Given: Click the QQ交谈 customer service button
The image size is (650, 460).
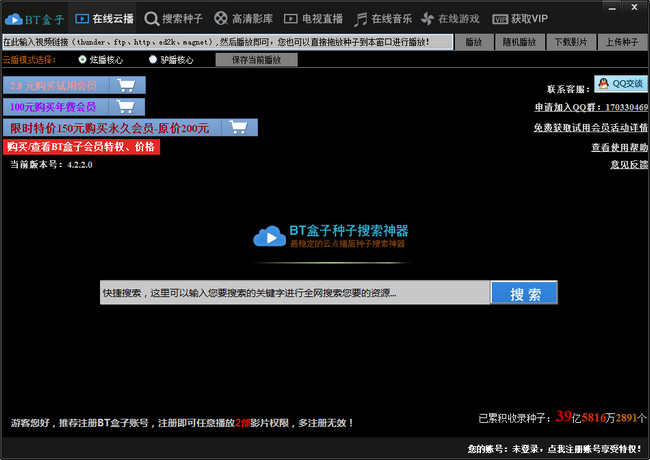Looking at the screenshot, I should click(621, 84).
